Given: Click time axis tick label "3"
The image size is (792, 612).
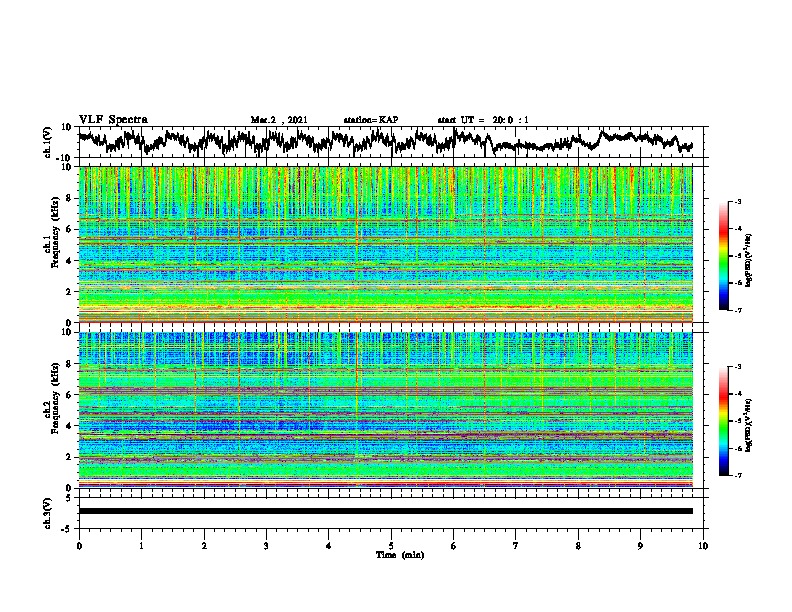Looking at the screenshot, I should point(266,546).
